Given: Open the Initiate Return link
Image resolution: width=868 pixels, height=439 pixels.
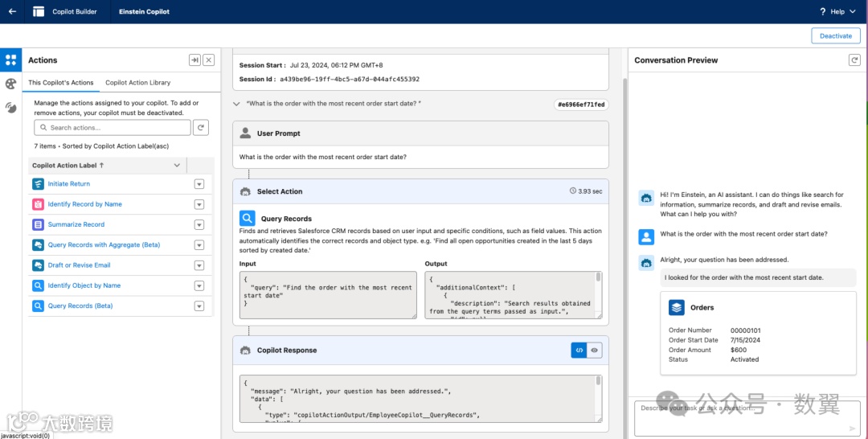Looking at the screenshot, I should tap(68, 184).
